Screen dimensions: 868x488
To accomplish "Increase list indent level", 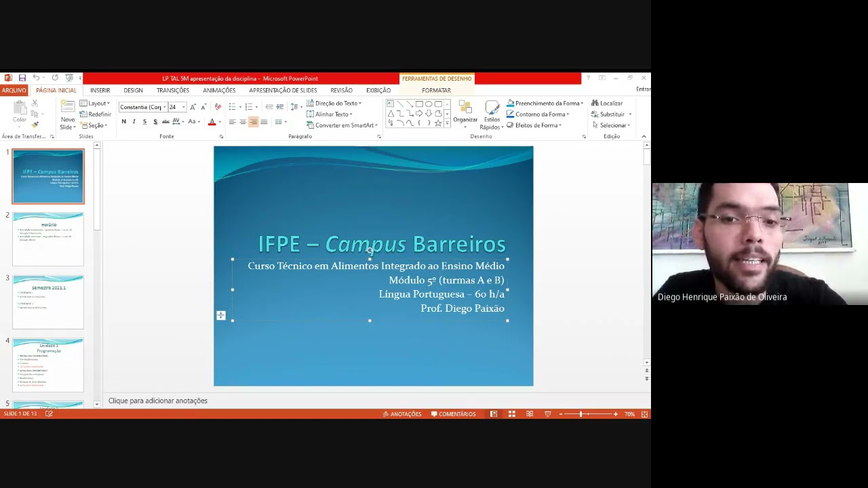I will 279,107.
